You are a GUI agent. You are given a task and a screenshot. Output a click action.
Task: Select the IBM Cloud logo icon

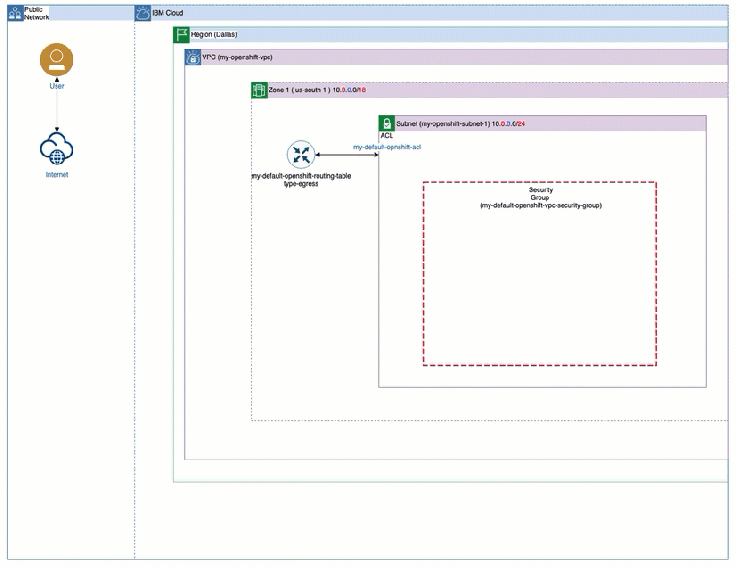(143, 13)
